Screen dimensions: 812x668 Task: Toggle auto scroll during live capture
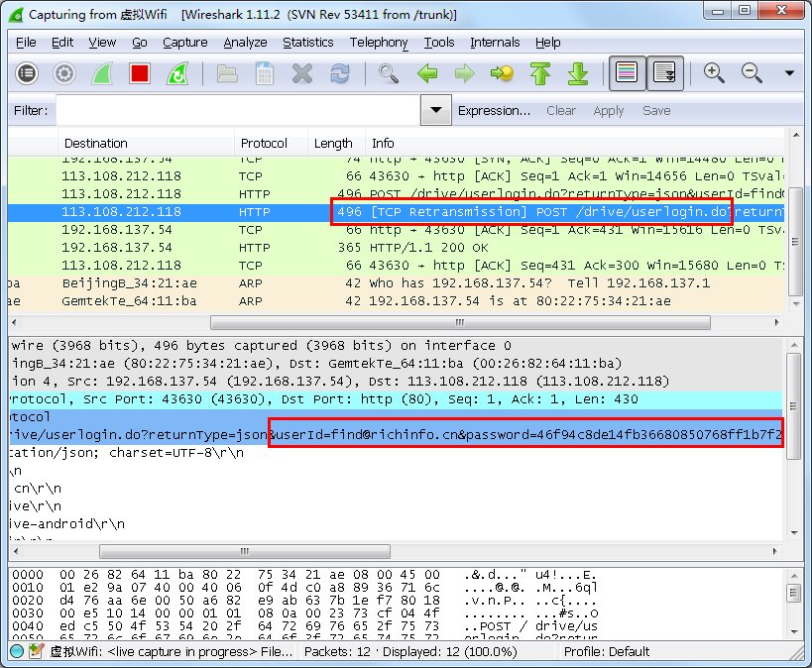click(x=664, y=73)
